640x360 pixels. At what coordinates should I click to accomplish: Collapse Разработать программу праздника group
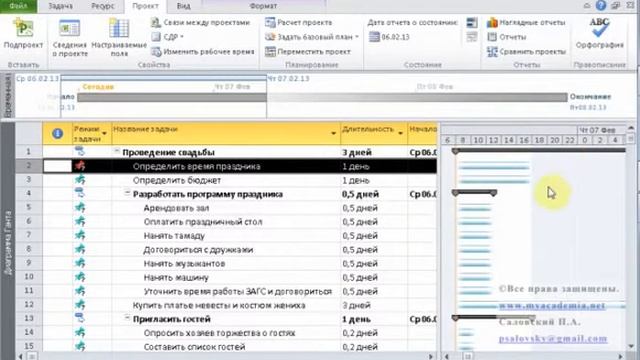(127, 193)
